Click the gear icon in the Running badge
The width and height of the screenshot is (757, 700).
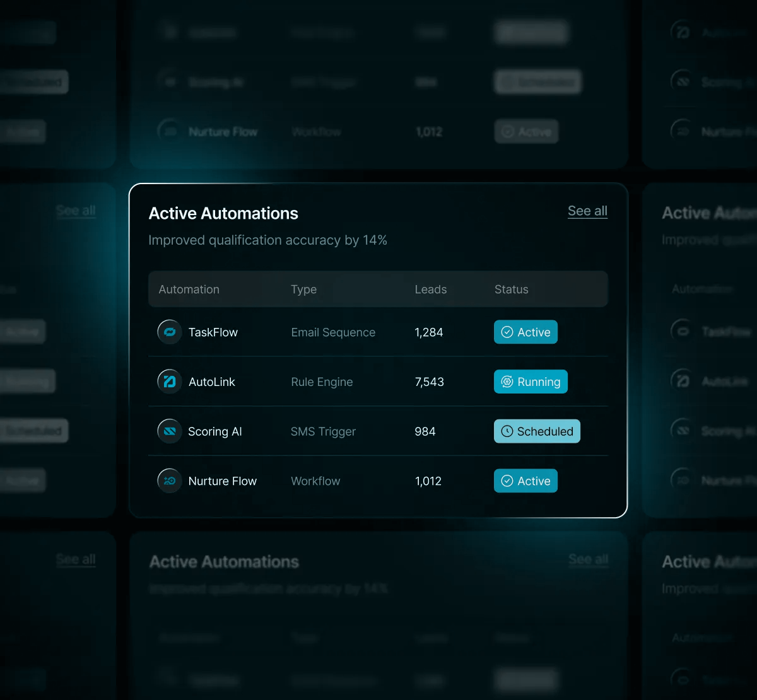coord(508,382)
